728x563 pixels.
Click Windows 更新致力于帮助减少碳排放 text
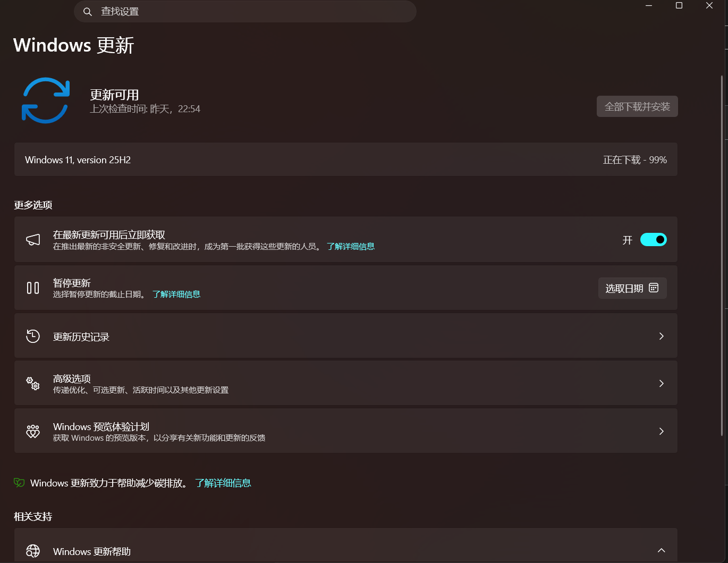click(x=109, y=483)
